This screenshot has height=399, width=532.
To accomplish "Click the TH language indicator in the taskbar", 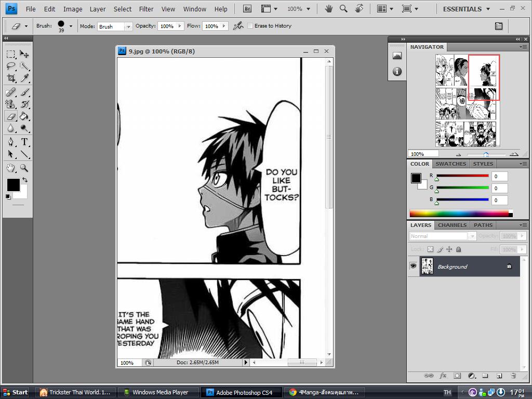I will pyautogui.click(x=447, y=393).
